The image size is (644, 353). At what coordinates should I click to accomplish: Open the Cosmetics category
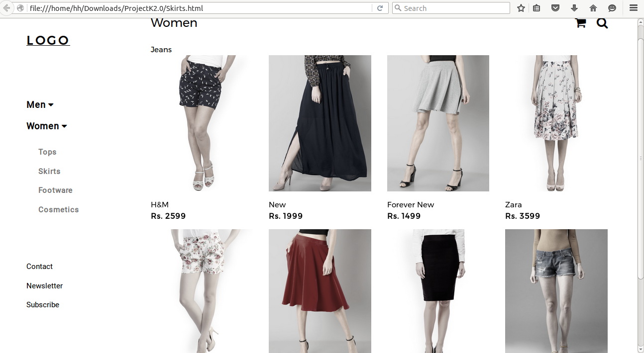(x=58, y=209)
